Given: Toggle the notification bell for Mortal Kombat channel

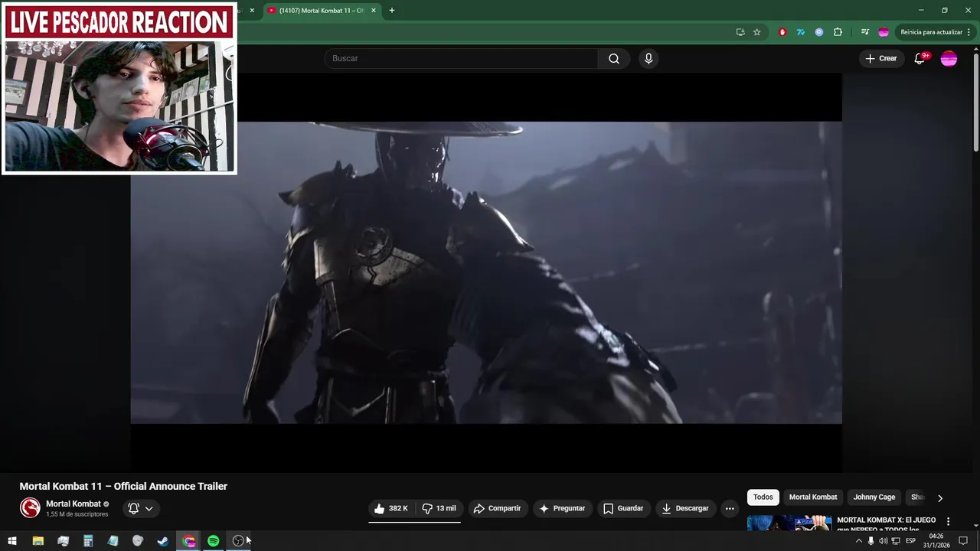Looking at the screenshot, I should (x=141, y=508).
